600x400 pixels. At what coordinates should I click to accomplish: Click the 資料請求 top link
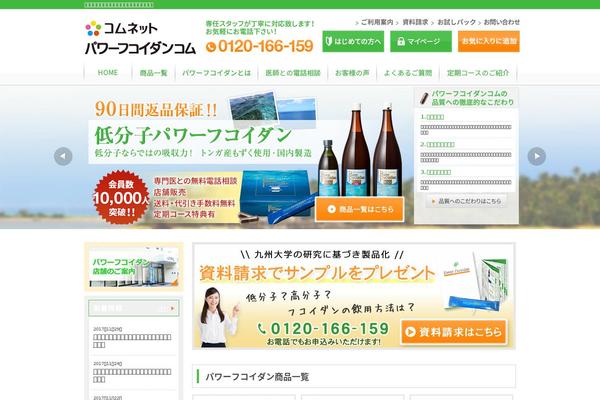click(x=415, y=22)
